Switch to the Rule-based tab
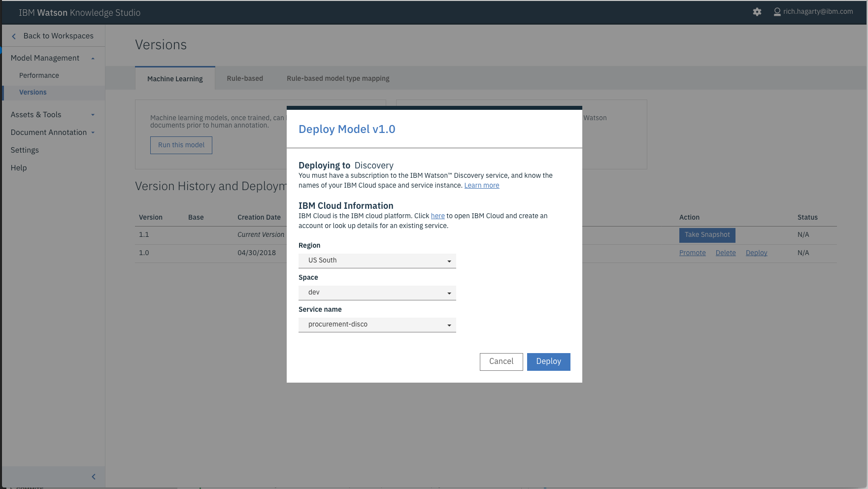This screenshot has height=489, width=868. pos(245,78)
